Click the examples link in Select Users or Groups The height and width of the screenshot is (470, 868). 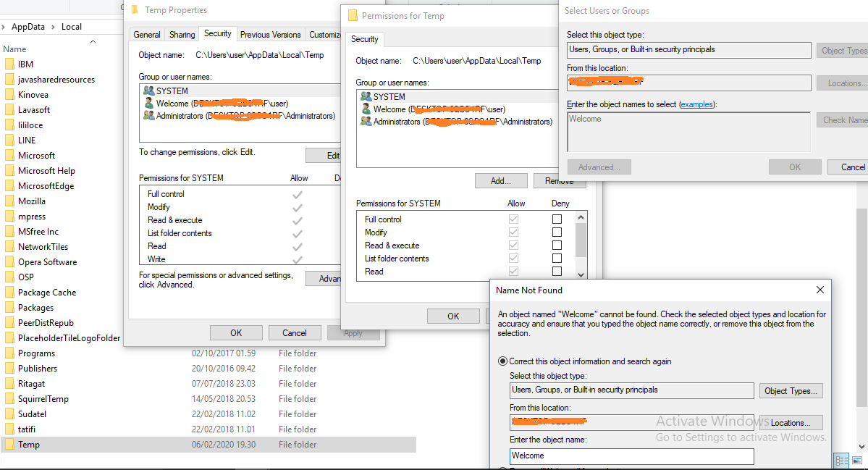tap(697, 104)
